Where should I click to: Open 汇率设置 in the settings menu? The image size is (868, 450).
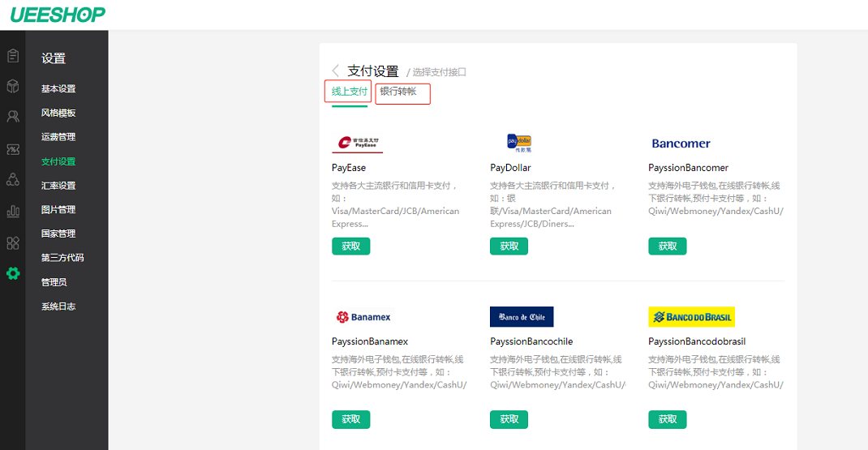[x=58, y=186]
